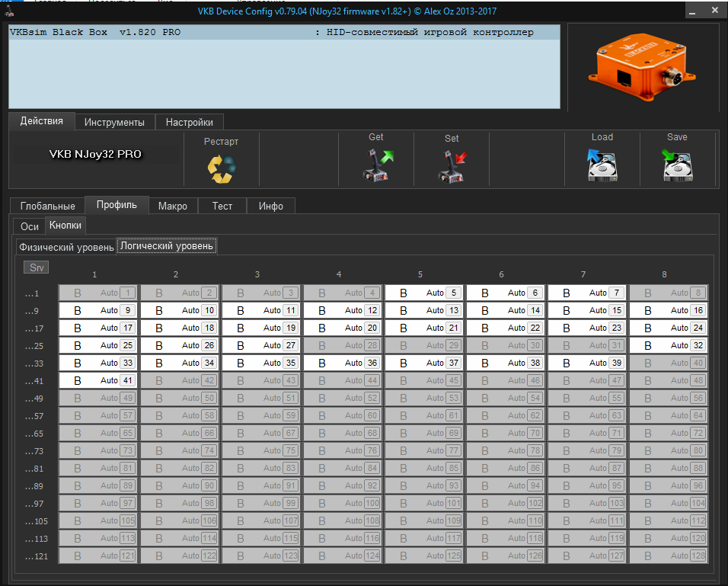Click disabled button cell Auto 40
This screenshot has height=586, width=728.
(x=669, y=363)
